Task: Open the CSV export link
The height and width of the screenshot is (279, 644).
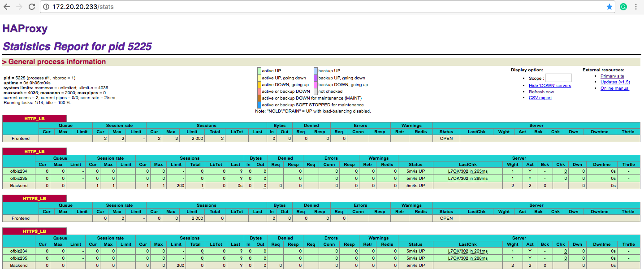Action: (540, 98)
